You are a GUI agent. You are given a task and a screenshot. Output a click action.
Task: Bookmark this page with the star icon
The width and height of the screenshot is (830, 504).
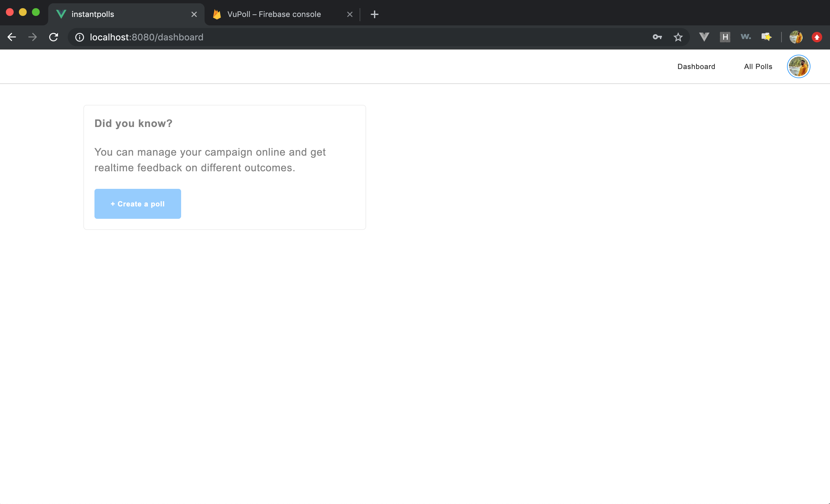(x=678, y=37)
